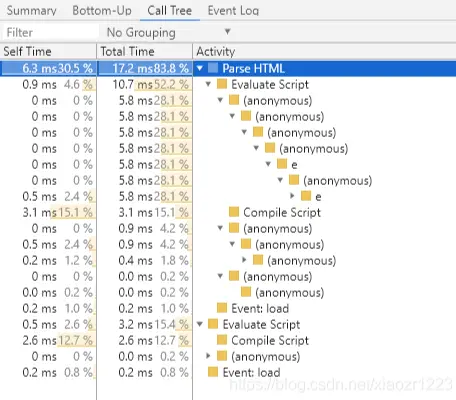Select the Compile Script row at 15.1 %
456x400 pixels.
tap(228, 212)
